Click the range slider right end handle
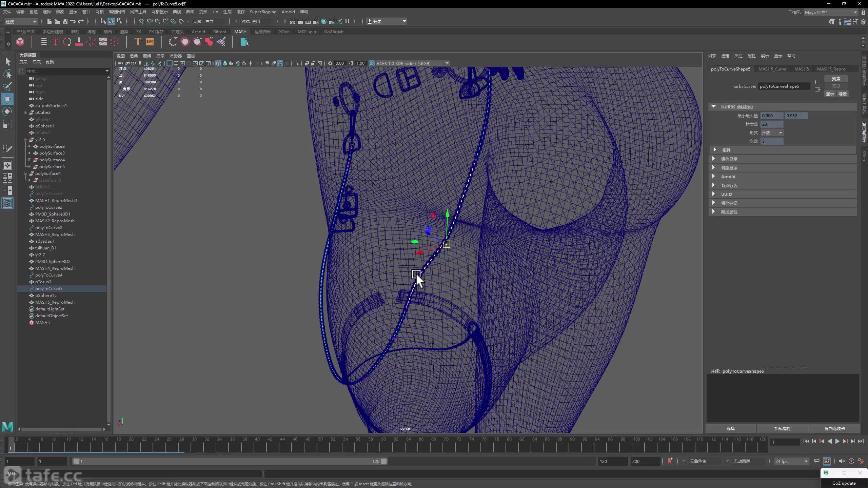 [x=383, y=461]
